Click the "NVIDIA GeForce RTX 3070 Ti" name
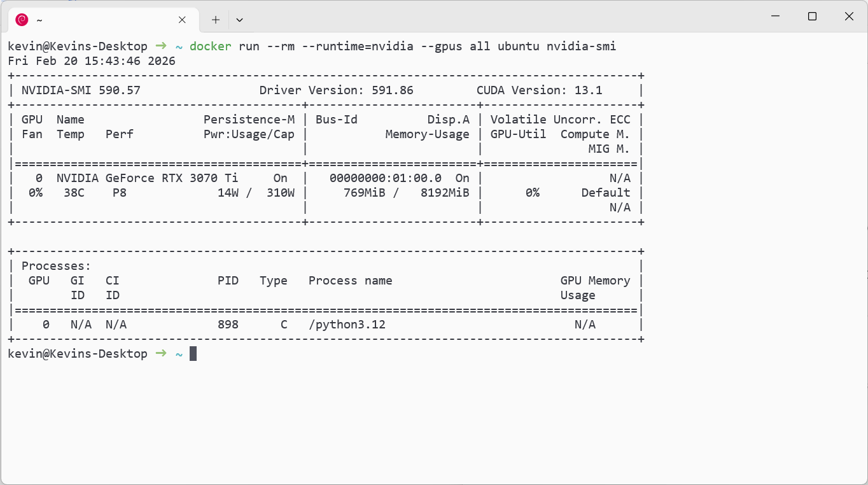Viewport: 868px width, 485px height. (x=147, y=178)
